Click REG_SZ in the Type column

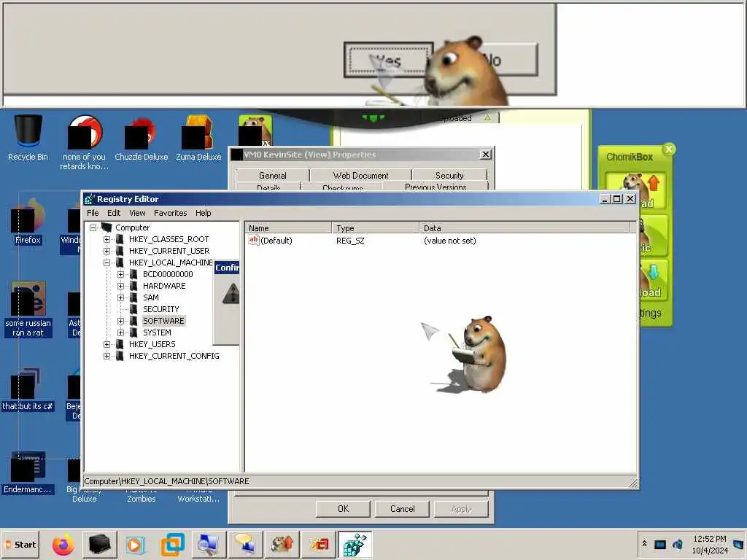(350, 241)
